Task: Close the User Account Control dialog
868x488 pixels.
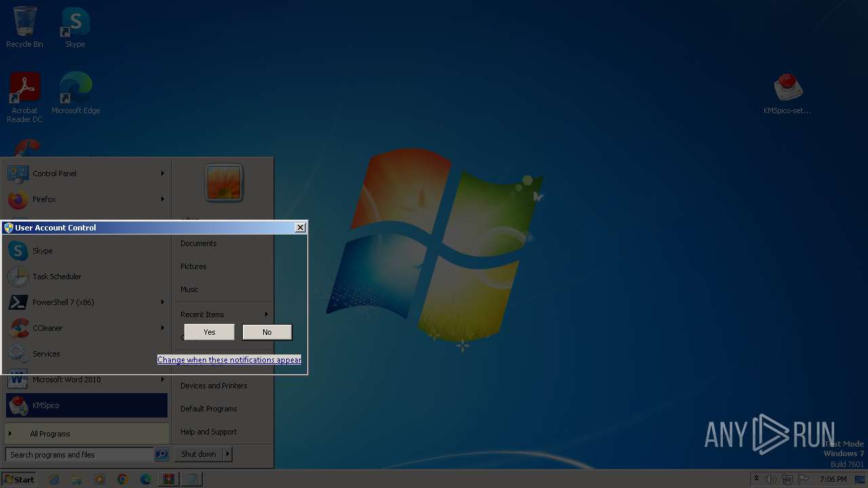Action: click(x=300, y=228)
